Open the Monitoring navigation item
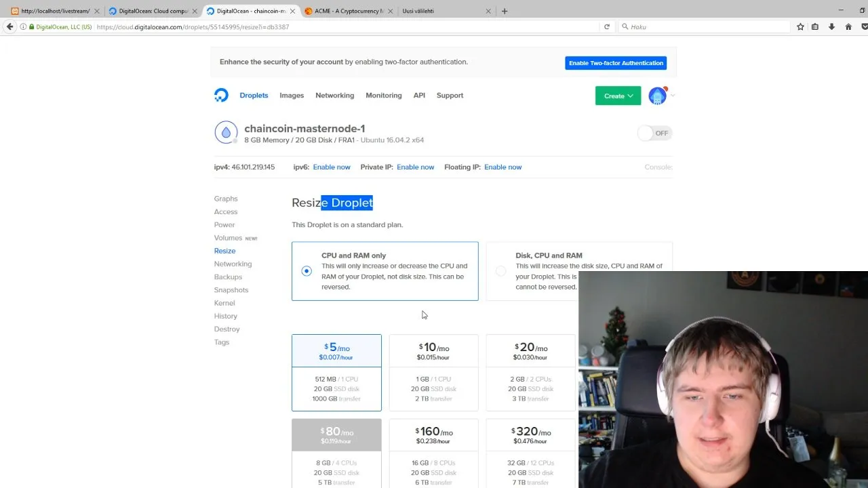 point(384,96)
